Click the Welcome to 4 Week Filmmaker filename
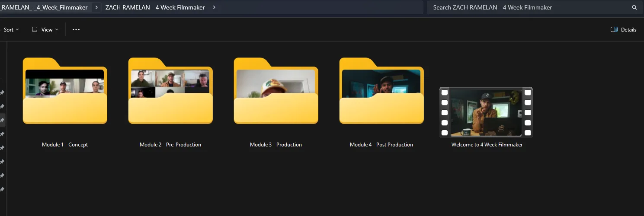The width and height of the screenshot is (644, 216). pyautogui.click(x=487, y=145)
